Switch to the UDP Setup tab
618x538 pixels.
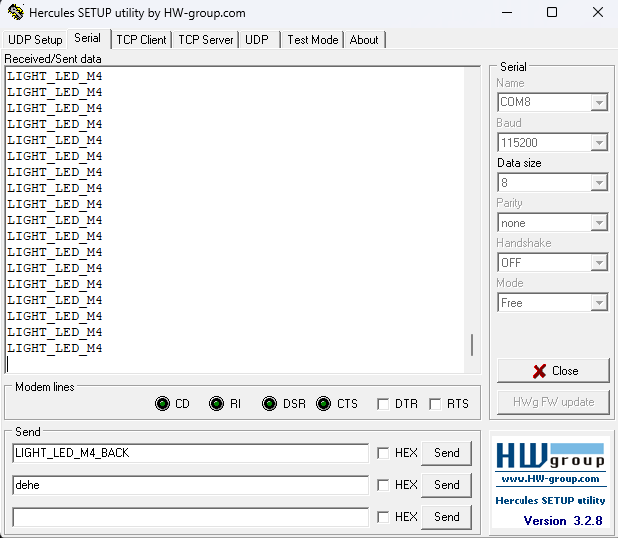(x=35, y=40)
